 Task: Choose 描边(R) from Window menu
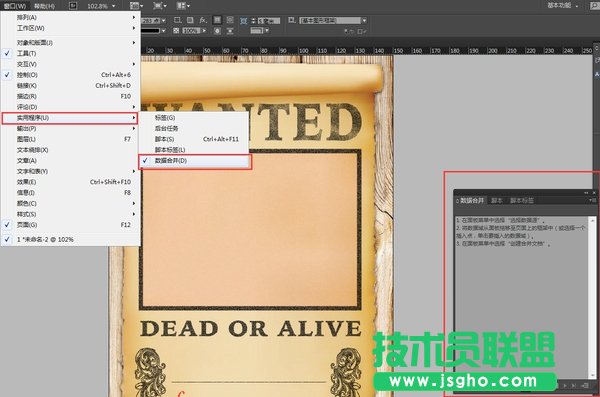[x=70, y=96]
